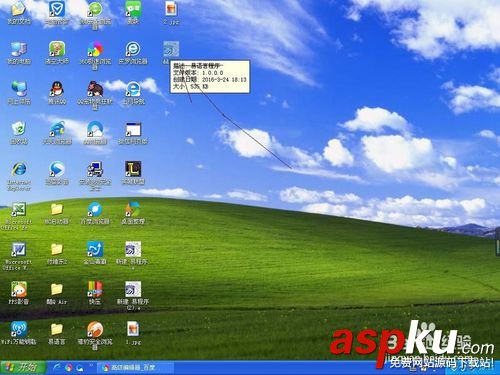Open the 开始 Start menu
The image size is (500, 375).
pos(23,367)
